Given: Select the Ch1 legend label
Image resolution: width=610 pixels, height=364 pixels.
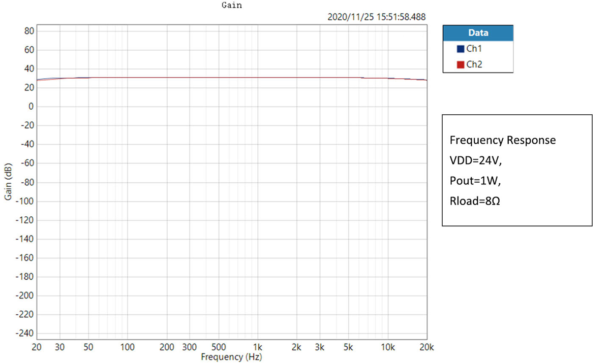Looking at the screenshot, I should pos(474,49).
